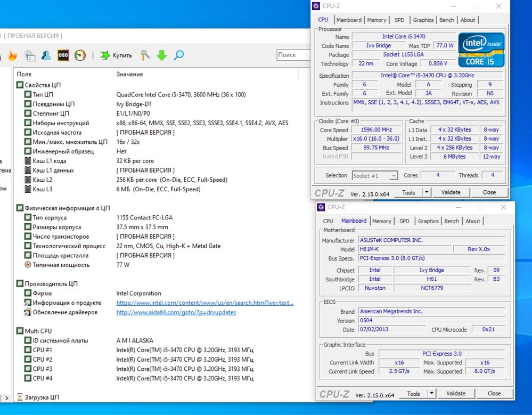Click the hourglass icon beside Загрузка ЦП

tap(20, 397)
